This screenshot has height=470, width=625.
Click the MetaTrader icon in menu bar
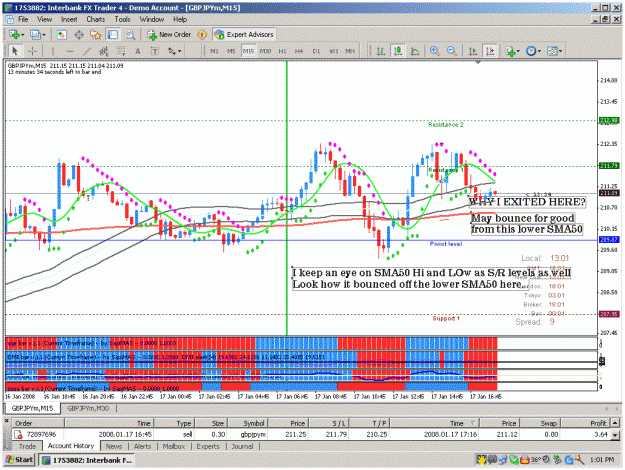(10, 19)
